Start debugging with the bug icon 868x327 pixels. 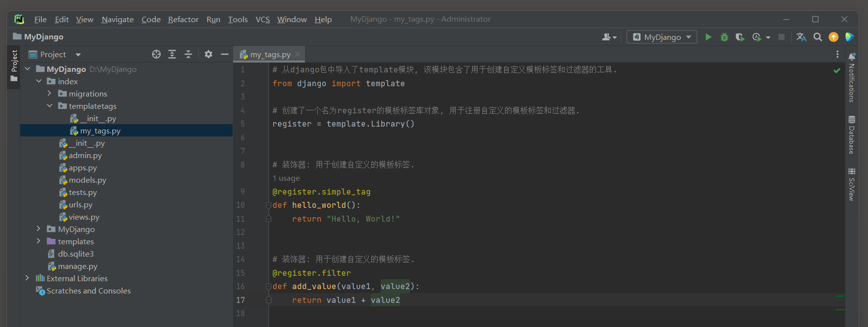(x=724, y=37)
